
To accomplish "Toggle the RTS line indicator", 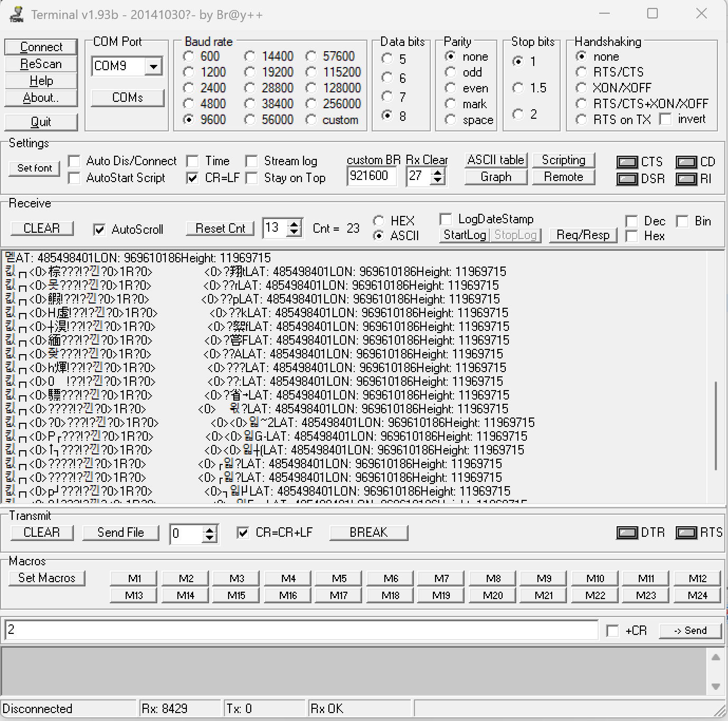I will click(686, 533).
